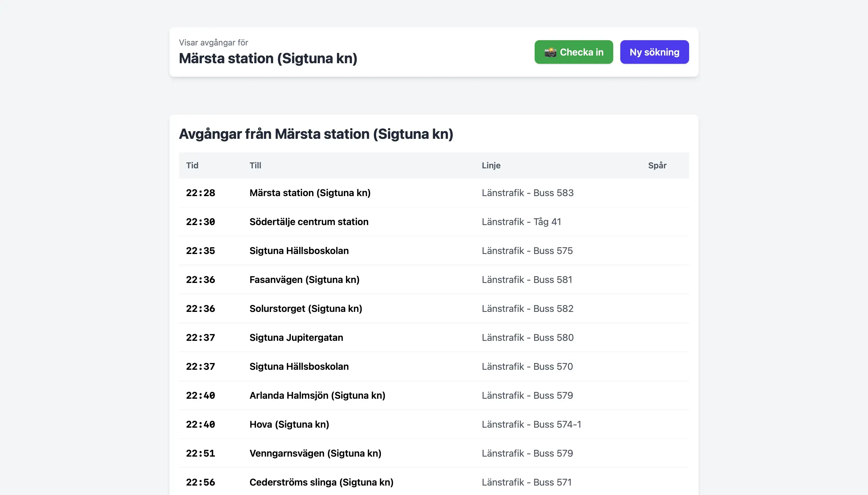Click the Märsta station page heading
The width and height of the screenshot is (868, 495).
(x=268, y=58)
